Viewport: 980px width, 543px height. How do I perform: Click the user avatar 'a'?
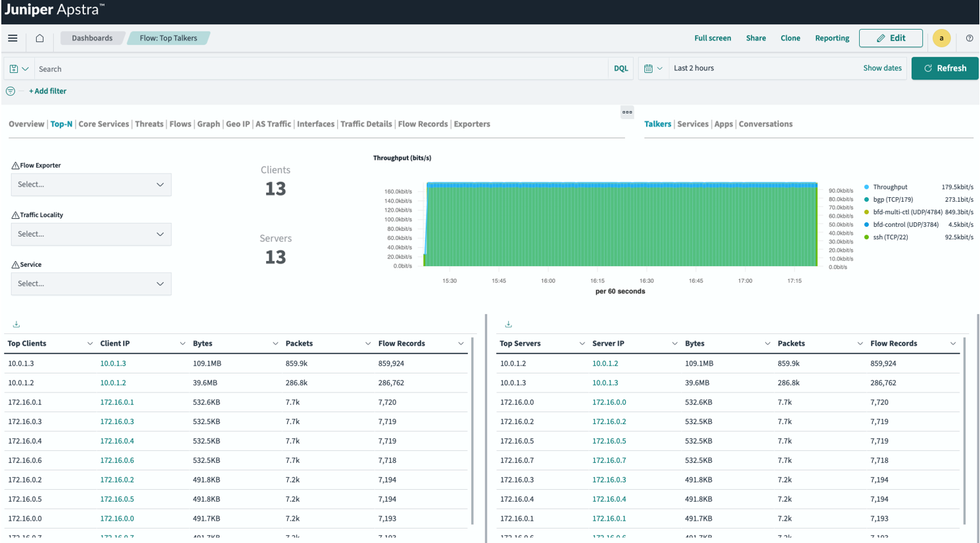pos(941,38)
